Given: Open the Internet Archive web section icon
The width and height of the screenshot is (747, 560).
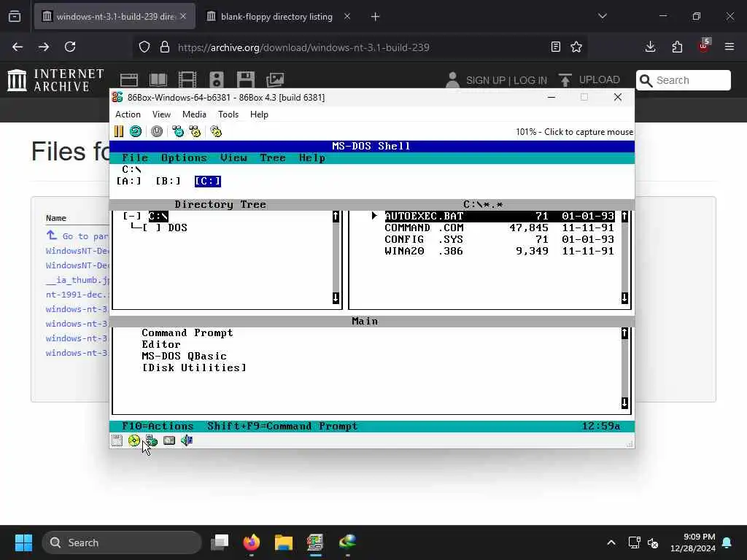Looking at the screenshot, I should point(128,80).
